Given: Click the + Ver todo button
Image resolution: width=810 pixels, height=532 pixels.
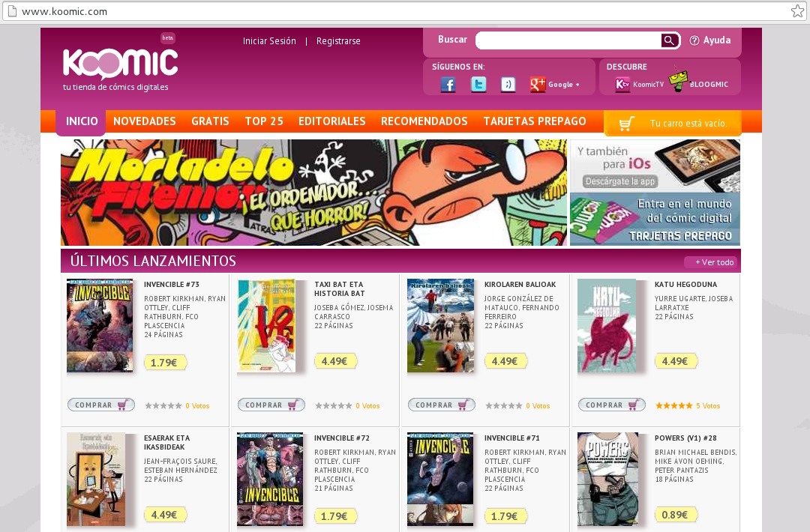Looking at the screenshot, I should tap(712, 262).
